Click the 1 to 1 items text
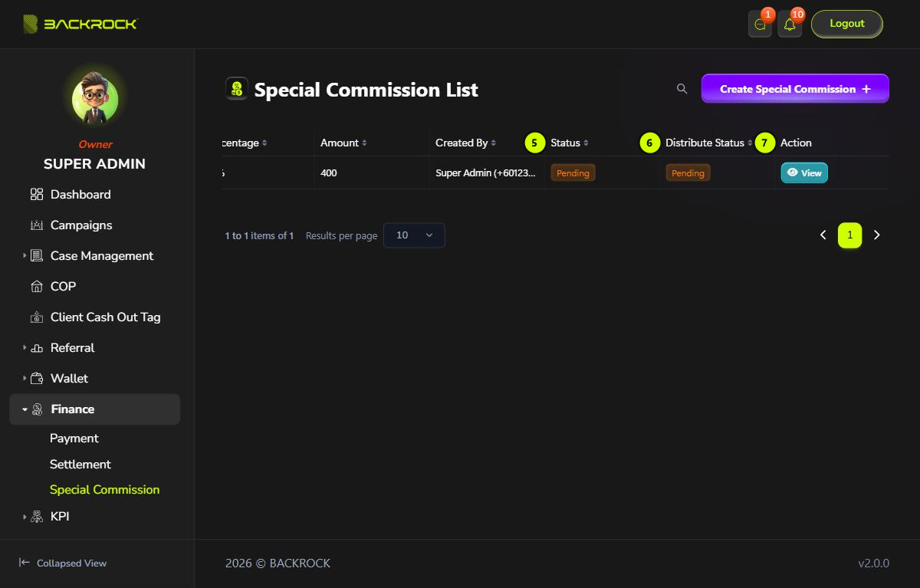The width and height of the screenshot is (920, 588). tap(259, 236)
